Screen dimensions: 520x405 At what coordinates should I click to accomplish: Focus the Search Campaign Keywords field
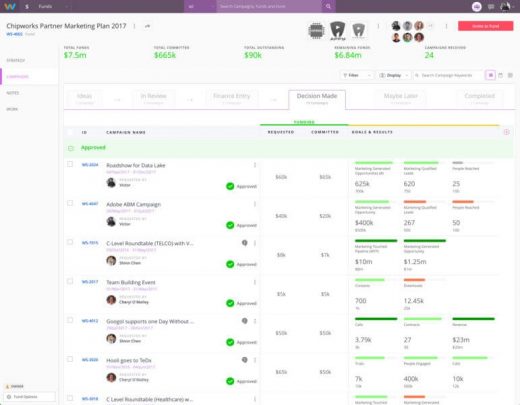tap(447, 75)
